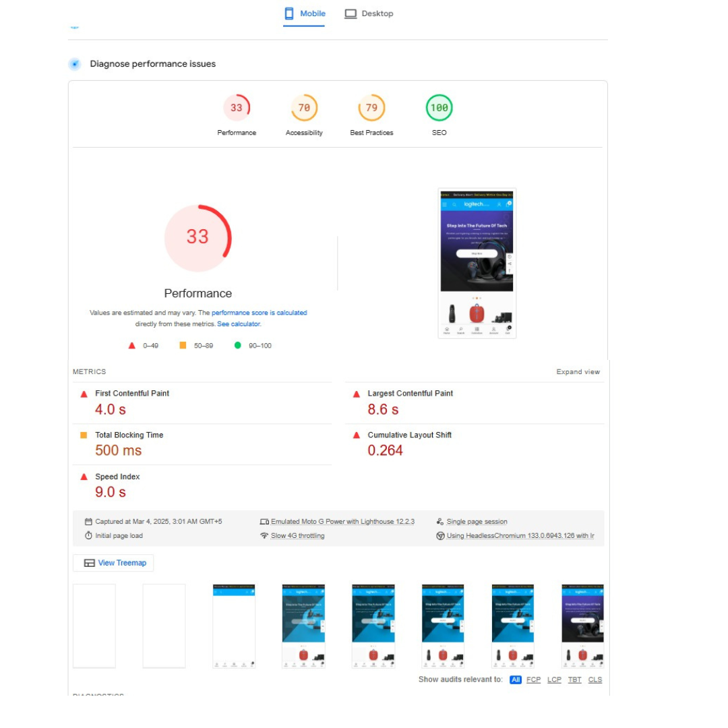Viewport: 728px width, 728px height.
Task: Expand the metrics view
Action: (x=578, y=371)
